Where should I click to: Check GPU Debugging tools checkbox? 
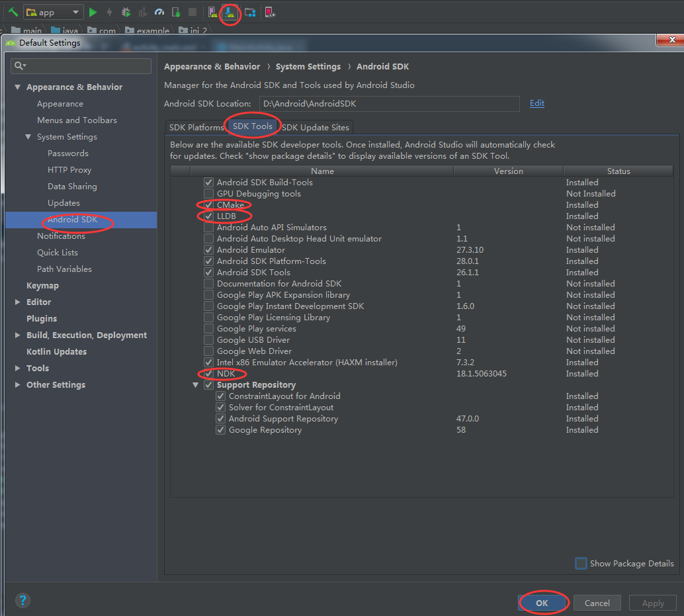(x=208, y=193)
